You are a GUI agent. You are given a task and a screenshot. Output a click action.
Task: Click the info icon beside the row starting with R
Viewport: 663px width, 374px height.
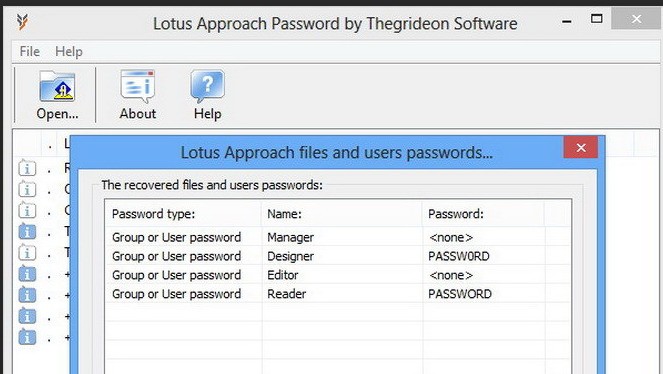point(27,169)
